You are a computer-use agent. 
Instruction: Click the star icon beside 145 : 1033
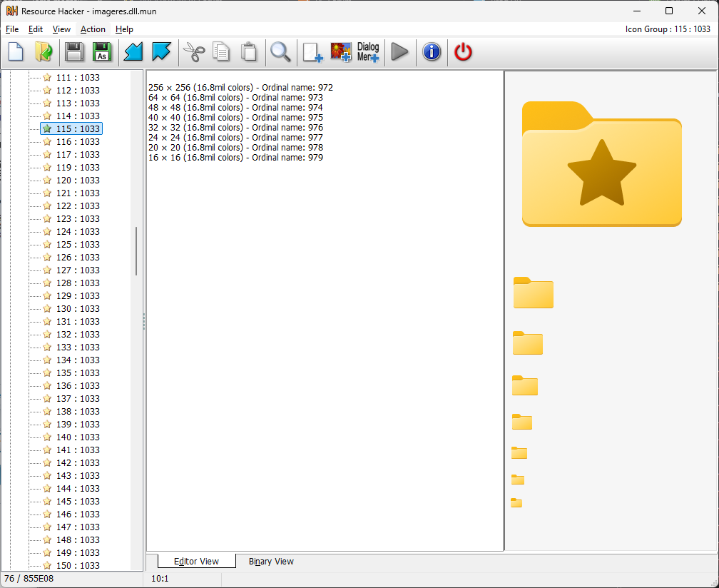point(47,502)
